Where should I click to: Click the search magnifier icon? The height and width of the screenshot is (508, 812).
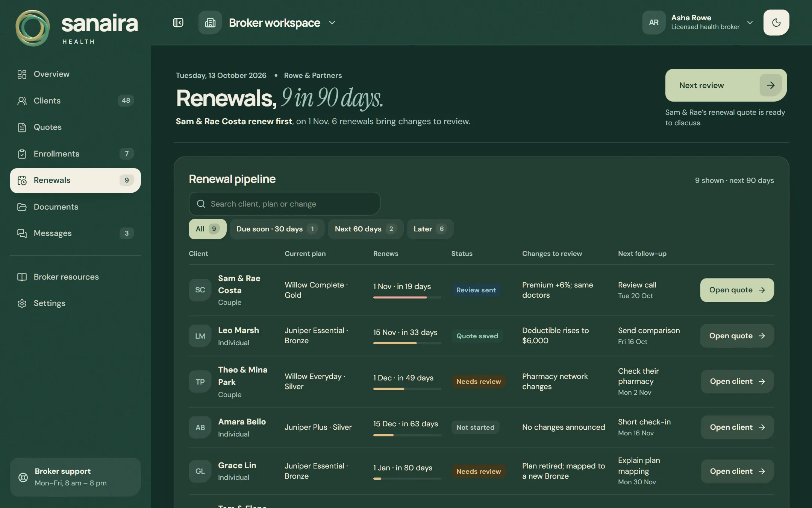pos(201,204)
